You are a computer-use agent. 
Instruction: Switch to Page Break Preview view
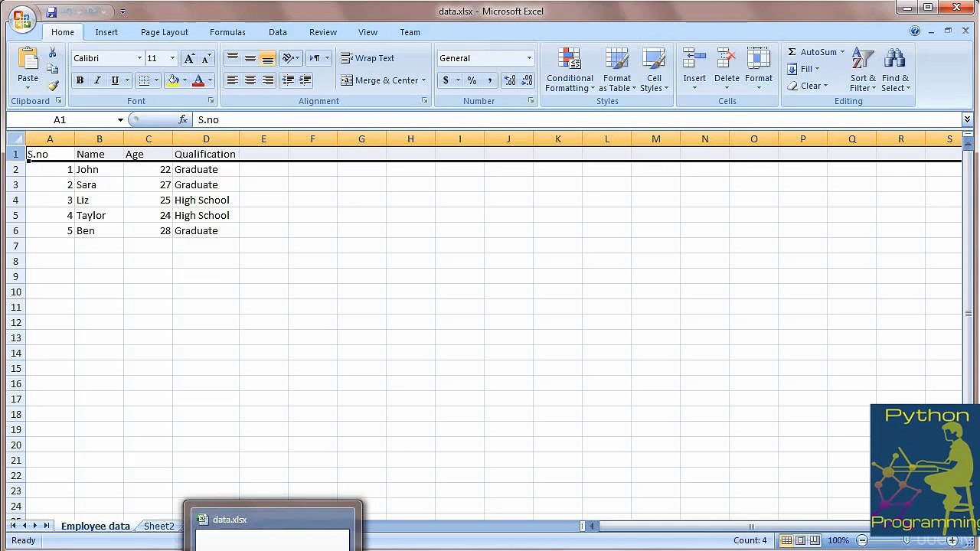(x=815, y=540)
